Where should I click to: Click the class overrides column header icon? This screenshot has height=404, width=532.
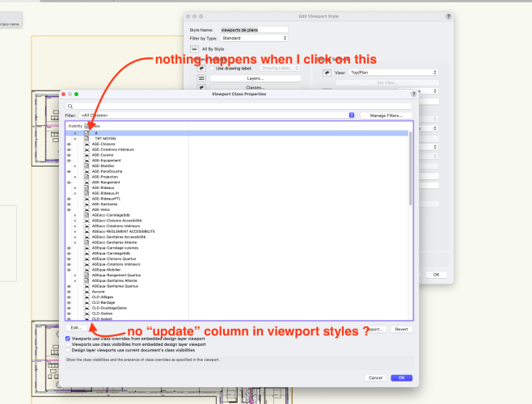(x=87, y=126)
